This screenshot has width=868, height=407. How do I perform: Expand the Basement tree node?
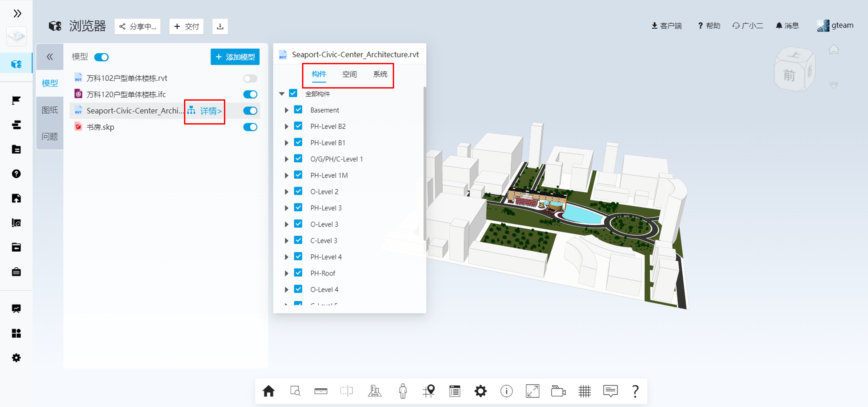click(x=286, y=110)
